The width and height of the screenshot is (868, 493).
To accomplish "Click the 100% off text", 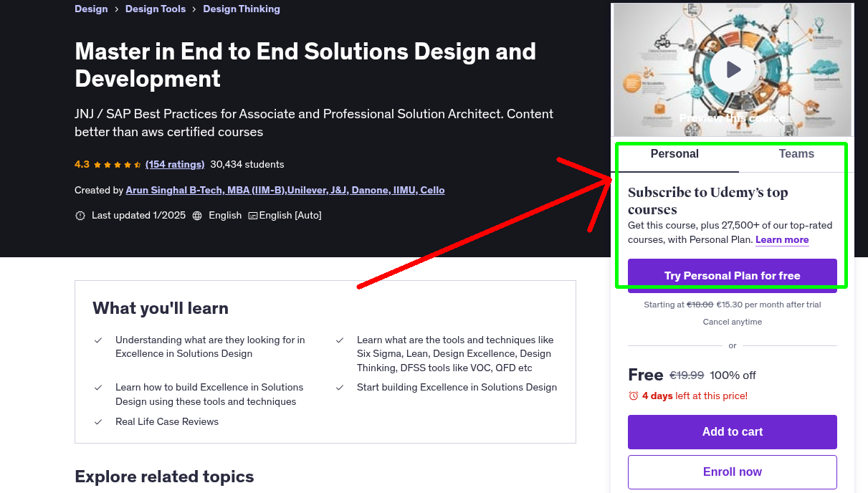I will [x=733, y=375].
